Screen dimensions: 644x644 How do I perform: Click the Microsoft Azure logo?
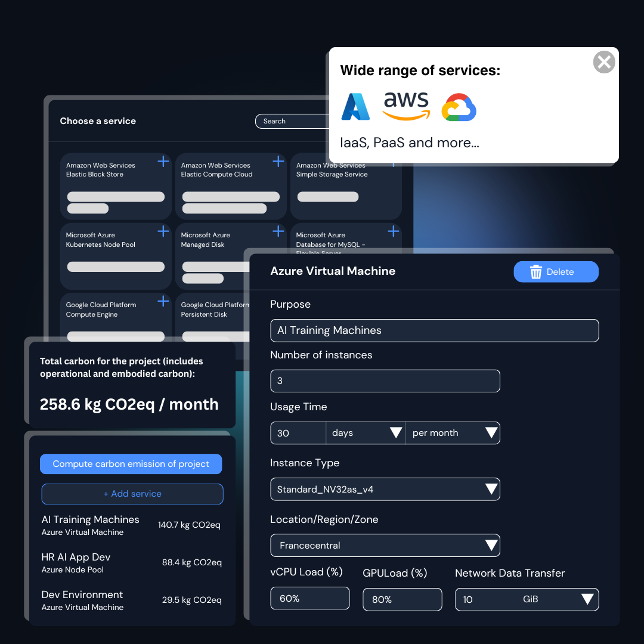[x=355, y=106]
